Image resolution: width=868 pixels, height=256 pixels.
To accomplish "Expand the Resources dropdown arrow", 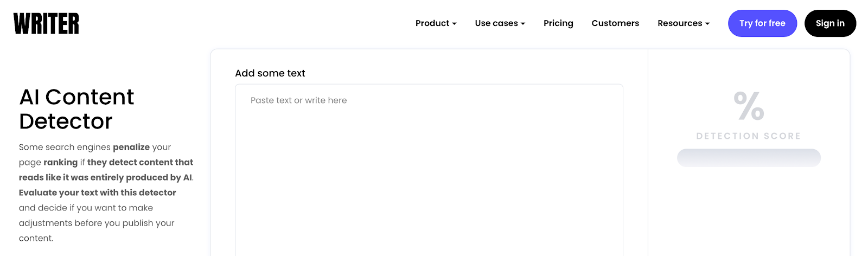I will pyautogui.click(x=707, y=24).
